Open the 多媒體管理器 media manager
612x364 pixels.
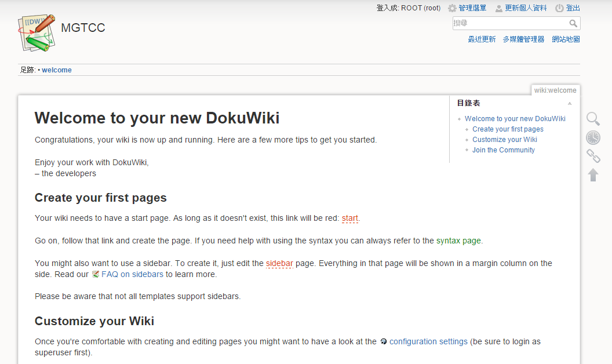(523, 39)
